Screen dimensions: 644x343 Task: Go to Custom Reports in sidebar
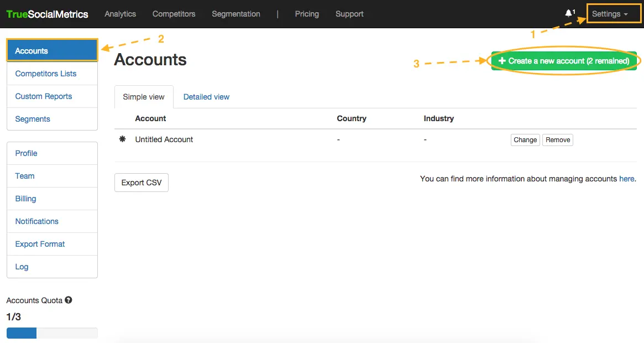[x=44, y=96]
